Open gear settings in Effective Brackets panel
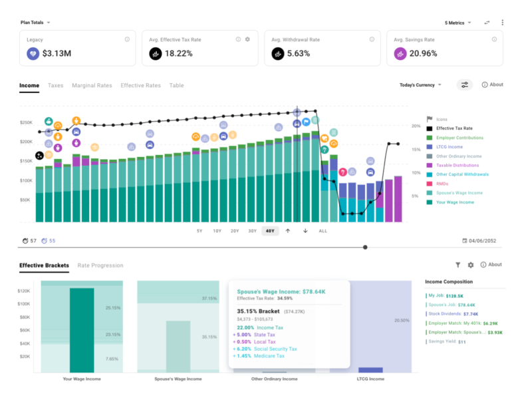Image resolution: width=532 pixels, height=404 pixels. 471,265
